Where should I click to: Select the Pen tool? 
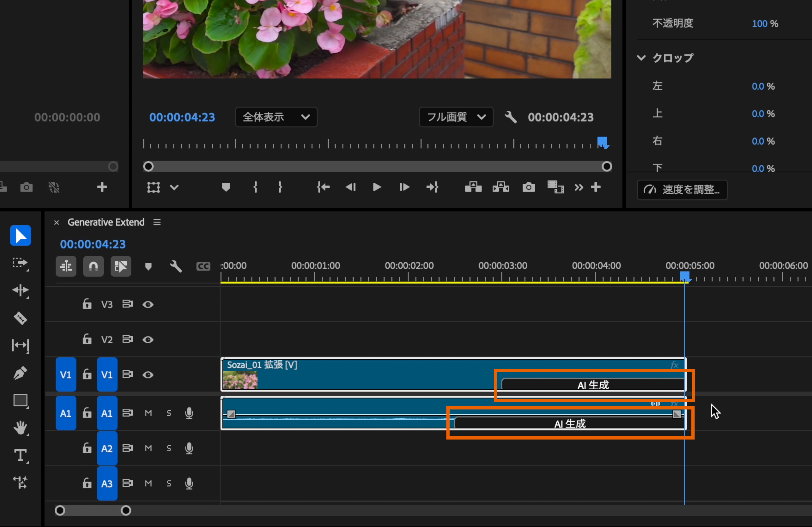20,373
